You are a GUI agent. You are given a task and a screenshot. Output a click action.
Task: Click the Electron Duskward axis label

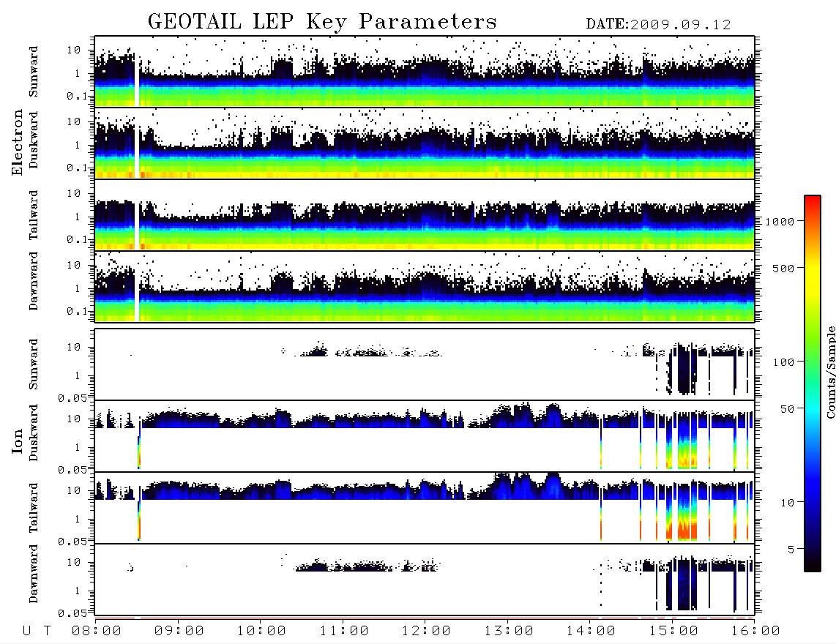tap(34, 141)
